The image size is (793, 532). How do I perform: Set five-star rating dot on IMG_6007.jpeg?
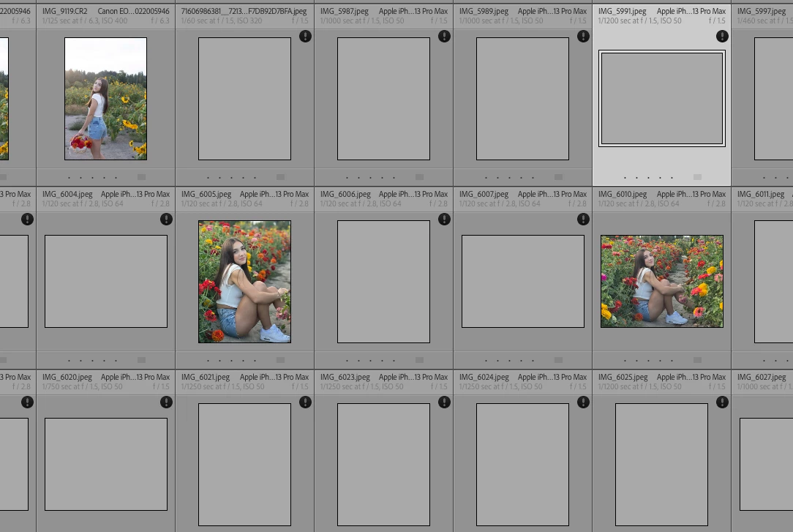pyautogui.click(x=533, y=361)
